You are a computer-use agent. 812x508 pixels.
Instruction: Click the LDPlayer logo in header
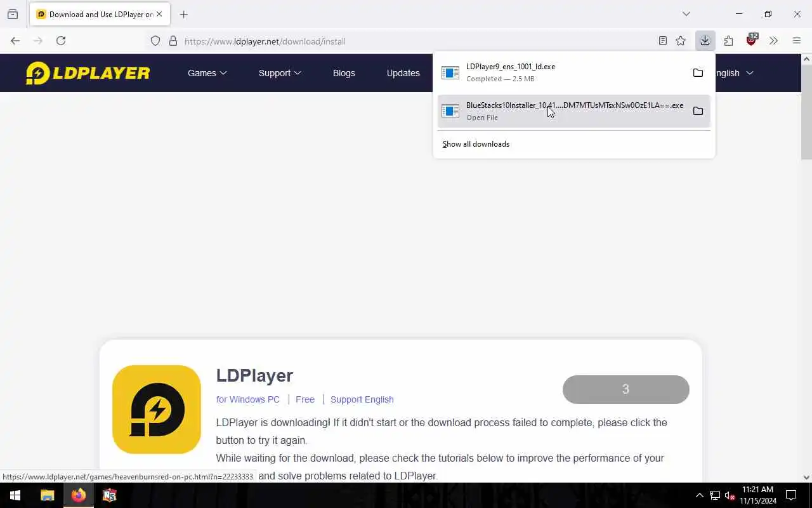(88, 73)
